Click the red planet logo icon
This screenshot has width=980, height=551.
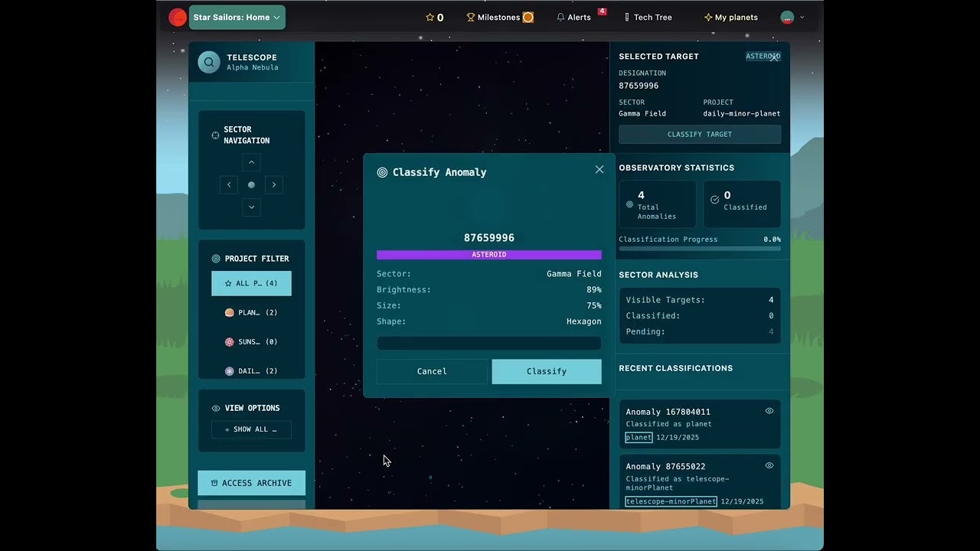(178, 17)
